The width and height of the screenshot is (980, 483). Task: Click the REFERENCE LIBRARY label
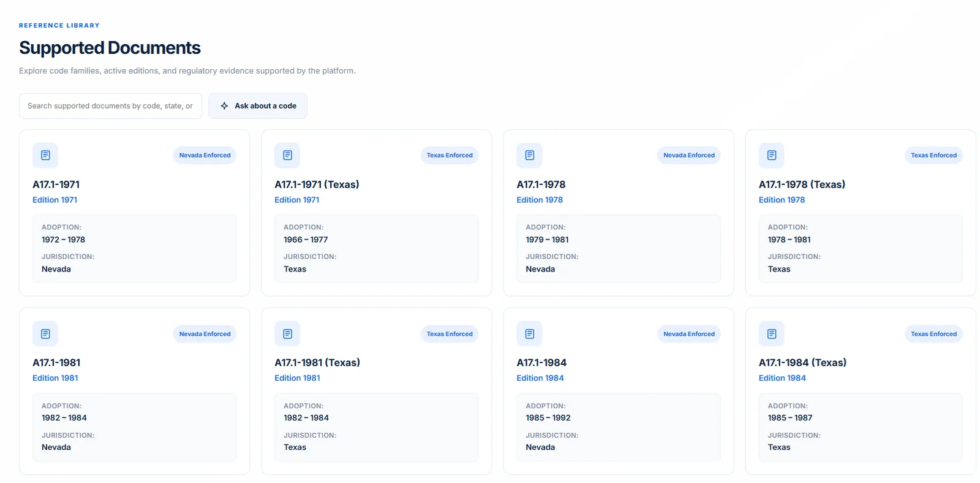click(x=59, y=26)
